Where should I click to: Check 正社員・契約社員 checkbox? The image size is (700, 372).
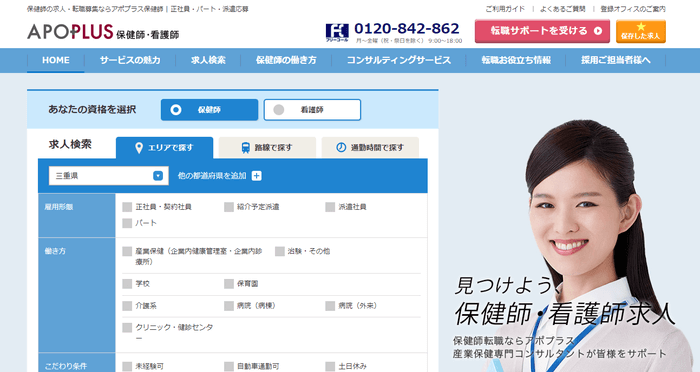point(127,207)
